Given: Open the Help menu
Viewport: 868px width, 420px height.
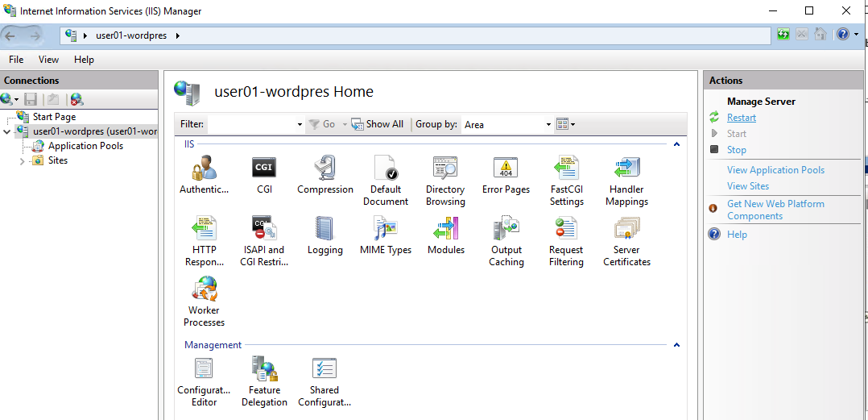Looking at the screenshot, I should [x=84, y=60].
